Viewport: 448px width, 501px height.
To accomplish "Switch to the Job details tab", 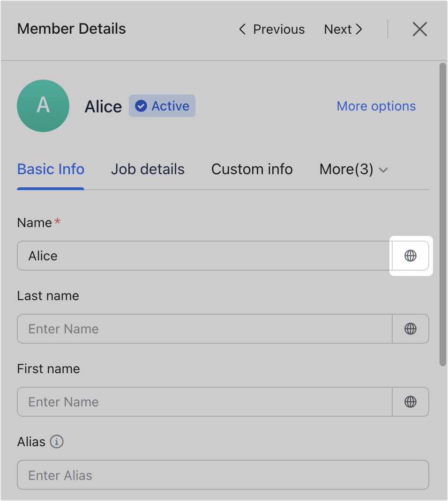I will 148,169.
